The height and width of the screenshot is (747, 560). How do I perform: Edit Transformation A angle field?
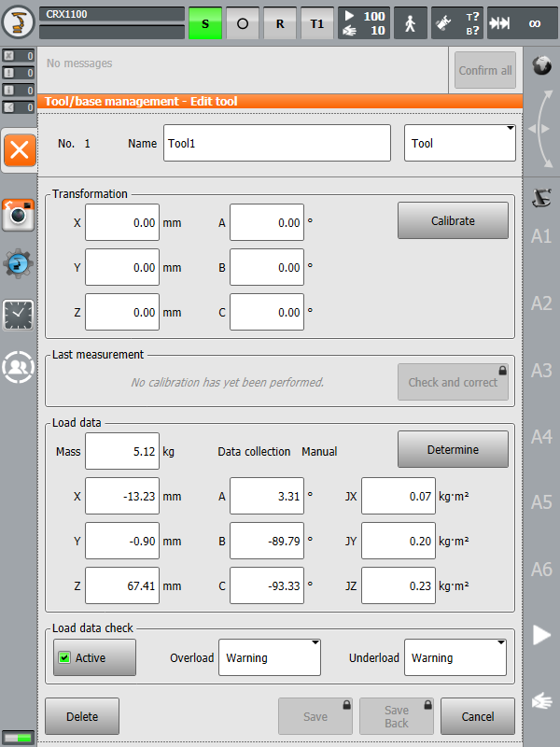267,222
